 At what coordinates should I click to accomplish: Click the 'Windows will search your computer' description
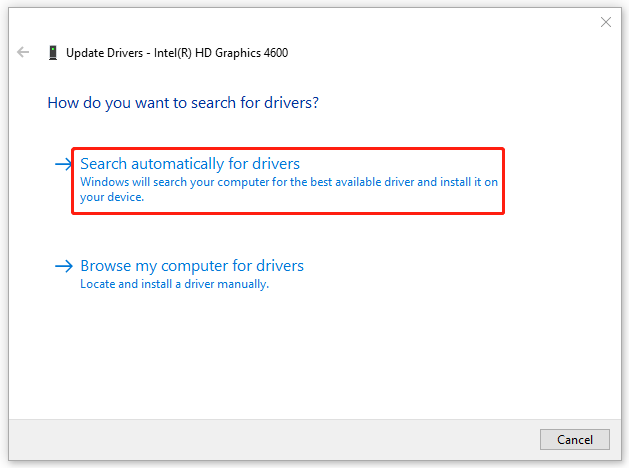[x=289, y=189]
